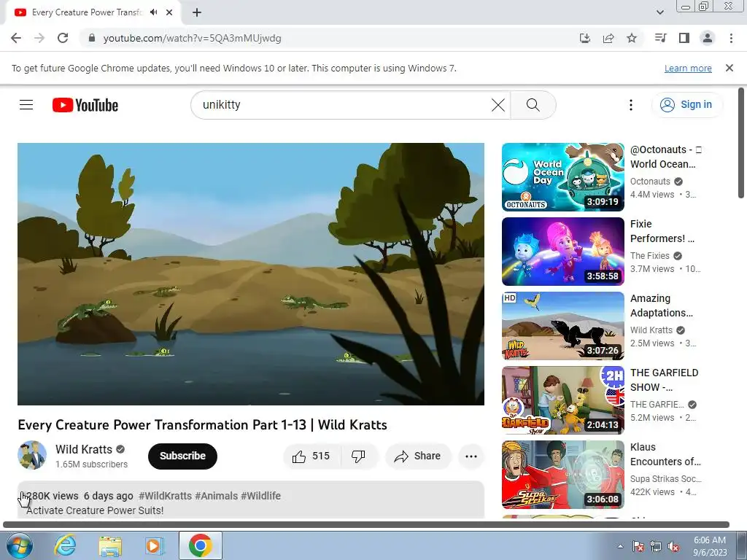
Task: Open the Klaus Encounters of video title
Action: 665,454
